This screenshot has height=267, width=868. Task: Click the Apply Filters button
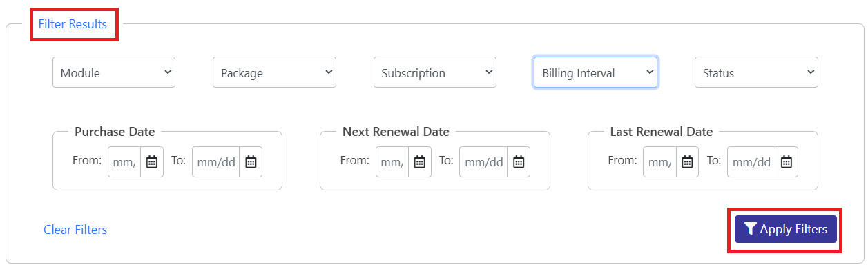tap(786, 229)
